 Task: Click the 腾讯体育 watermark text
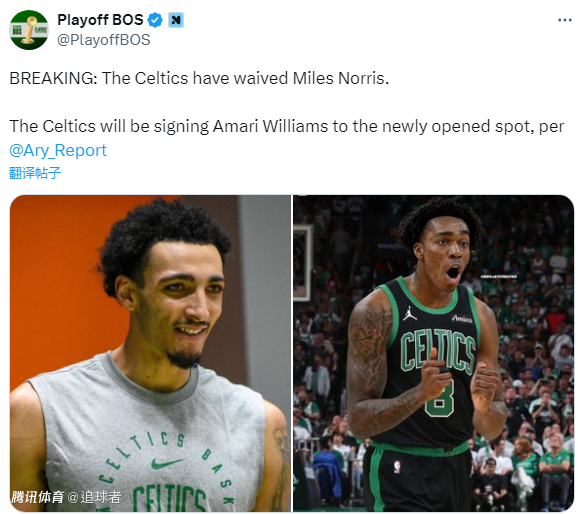(x=37, y=497)
